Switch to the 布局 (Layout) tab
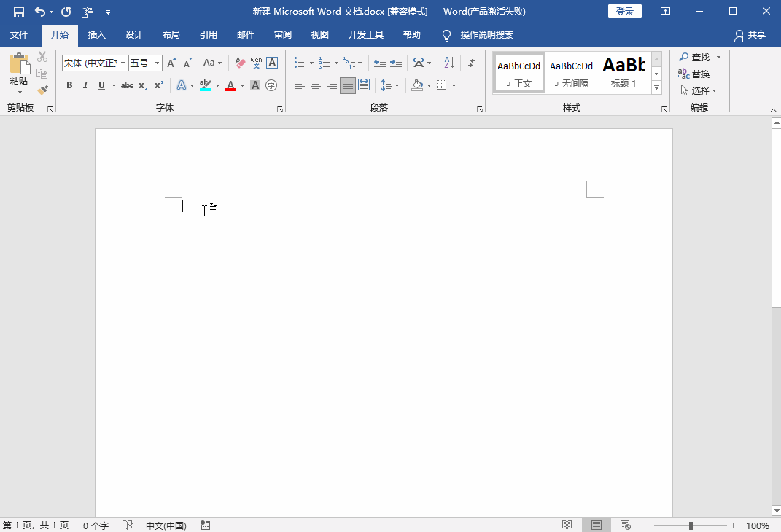The image size is (781, 532). click(x=171, y=35)
